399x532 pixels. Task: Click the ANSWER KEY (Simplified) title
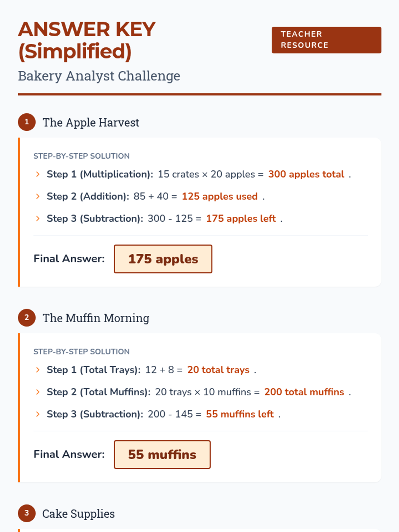click(x=87, y=40)
